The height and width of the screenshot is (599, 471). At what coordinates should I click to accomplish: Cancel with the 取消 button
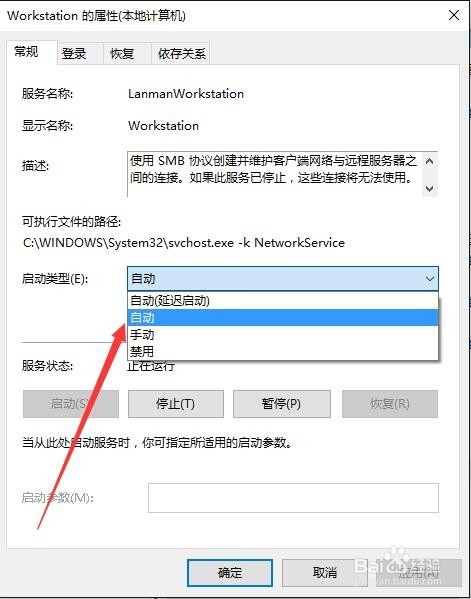(x=325, y=573)
